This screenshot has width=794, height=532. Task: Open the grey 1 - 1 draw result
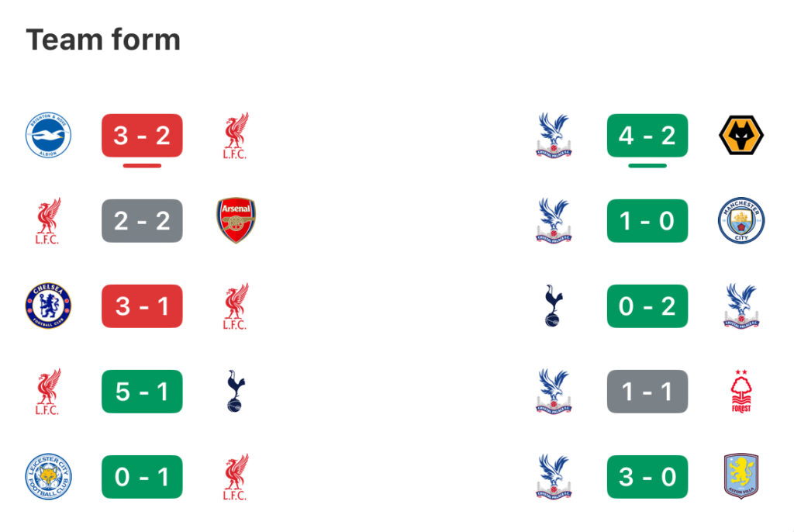click(647, 391)
